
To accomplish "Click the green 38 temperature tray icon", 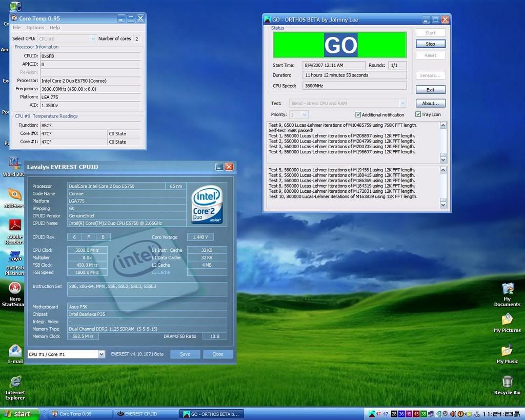I will pyautogui.click(x=423, y=414).
